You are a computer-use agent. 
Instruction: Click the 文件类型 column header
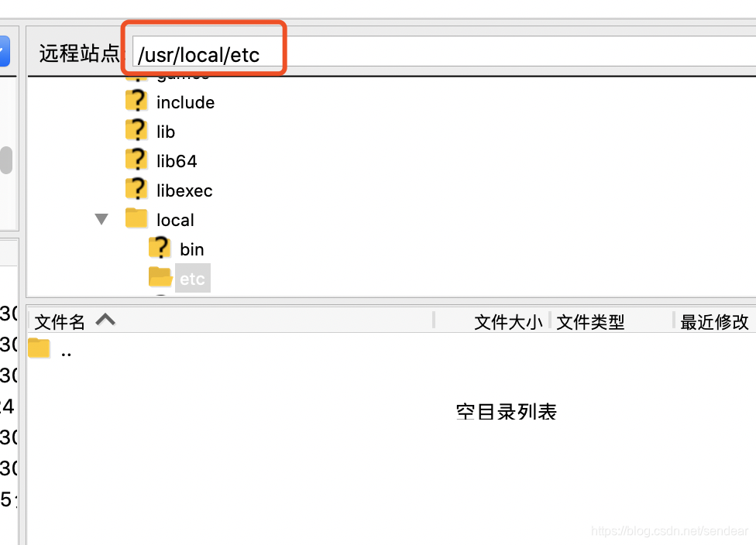pos(589,321)
